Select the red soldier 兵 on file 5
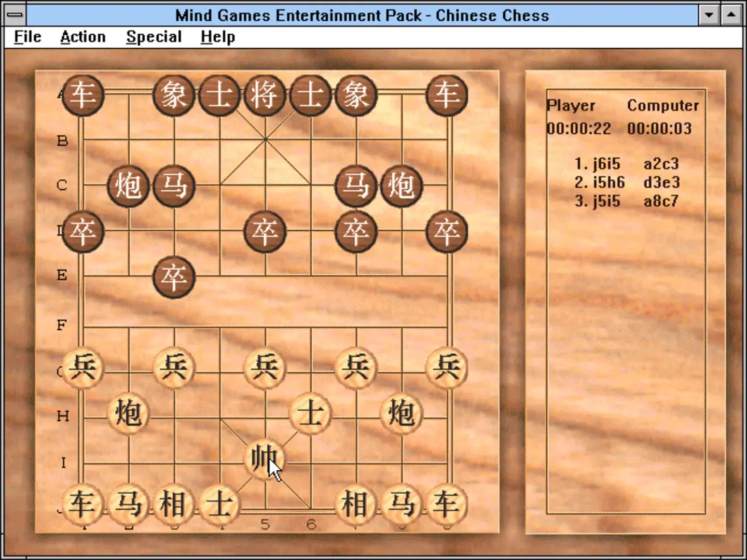The height and width of the screenshot is (560, 747). tap(265, 367)
